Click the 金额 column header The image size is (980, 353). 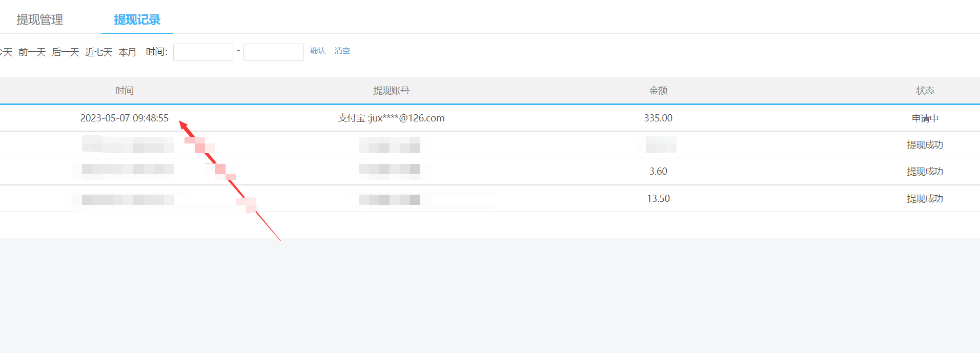(658, 91)
